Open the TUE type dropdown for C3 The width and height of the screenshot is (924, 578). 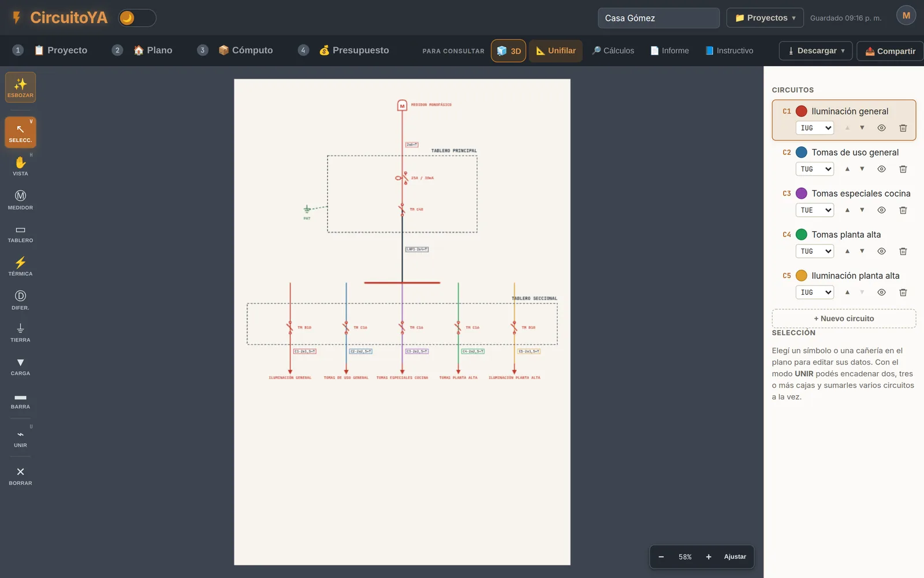click(x=815, y=210)
